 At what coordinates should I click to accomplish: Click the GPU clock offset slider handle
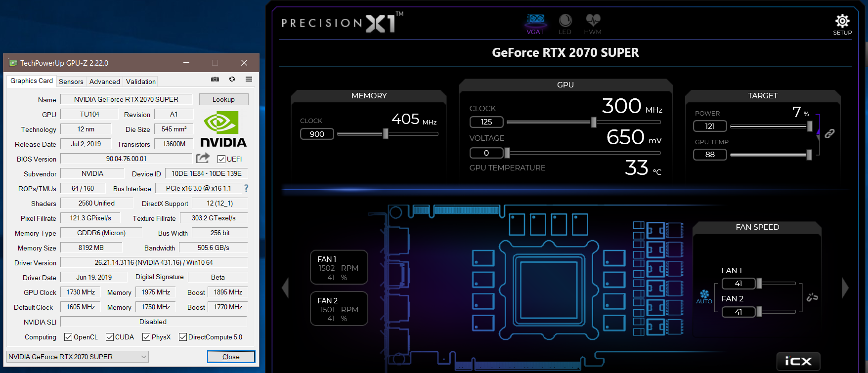[594, 122]
